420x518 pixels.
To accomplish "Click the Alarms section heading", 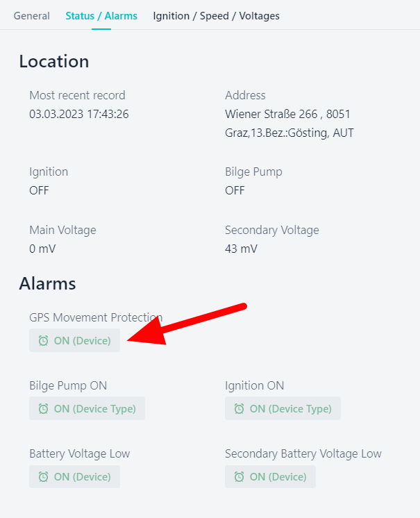I will (47, 283).
